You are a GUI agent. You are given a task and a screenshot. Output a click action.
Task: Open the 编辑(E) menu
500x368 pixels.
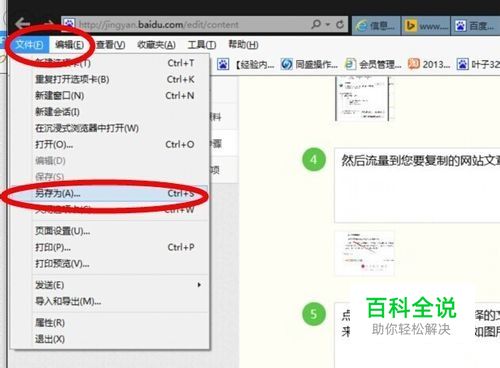[69, 45]
